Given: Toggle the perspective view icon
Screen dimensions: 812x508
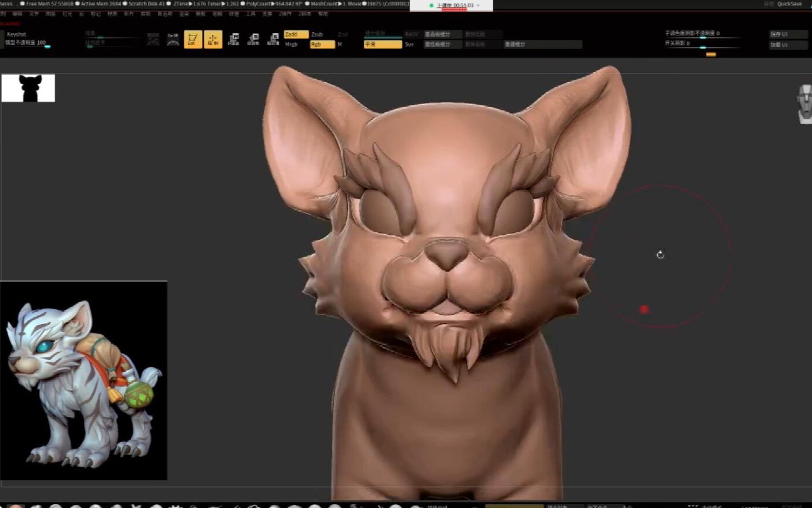Looking at the screenshot, I should click(x=173, y=39).
